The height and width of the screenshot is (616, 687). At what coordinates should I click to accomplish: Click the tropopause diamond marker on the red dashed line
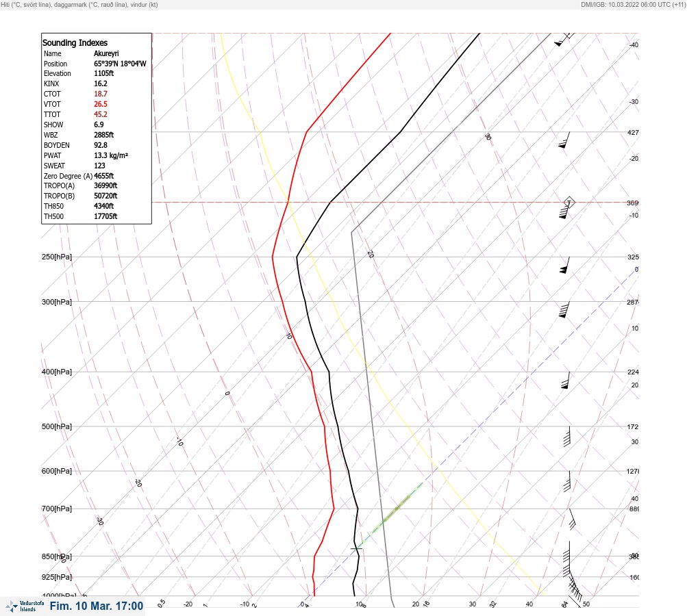[569, 203]
